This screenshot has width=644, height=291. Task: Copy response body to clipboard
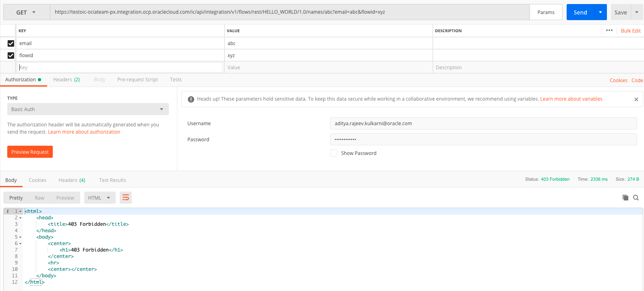(625, 198)
